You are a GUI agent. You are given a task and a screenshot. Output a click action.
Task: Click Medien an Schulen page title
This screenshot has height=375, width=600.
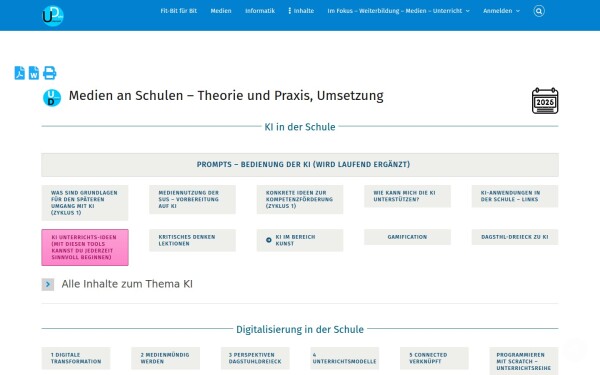226,96
